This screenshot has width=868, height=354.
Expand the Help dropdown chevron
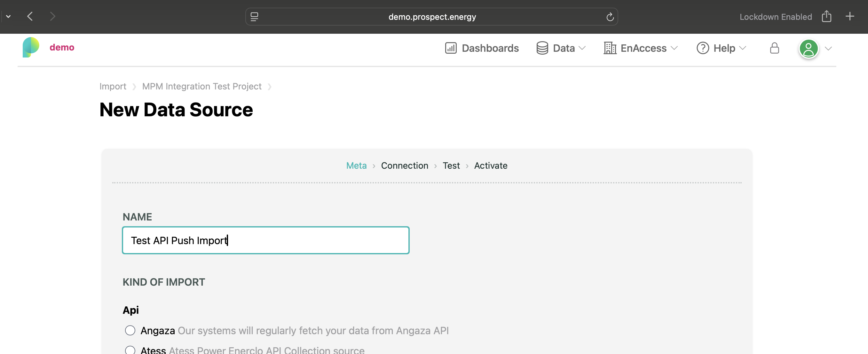point(743,49)
